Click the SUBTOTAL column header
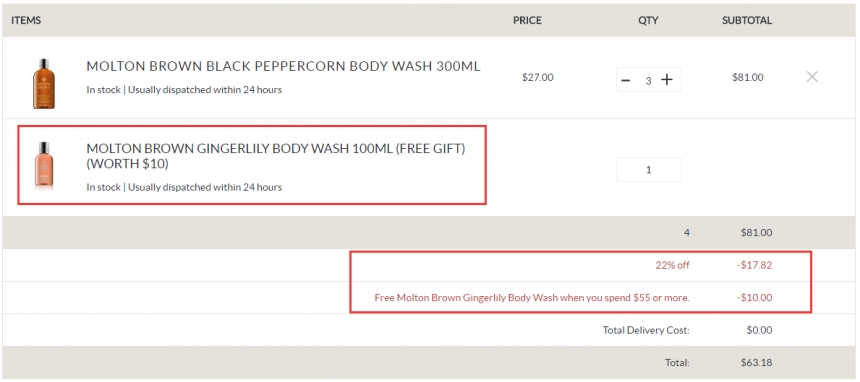 pyautogui.click(x=747, y=20)
